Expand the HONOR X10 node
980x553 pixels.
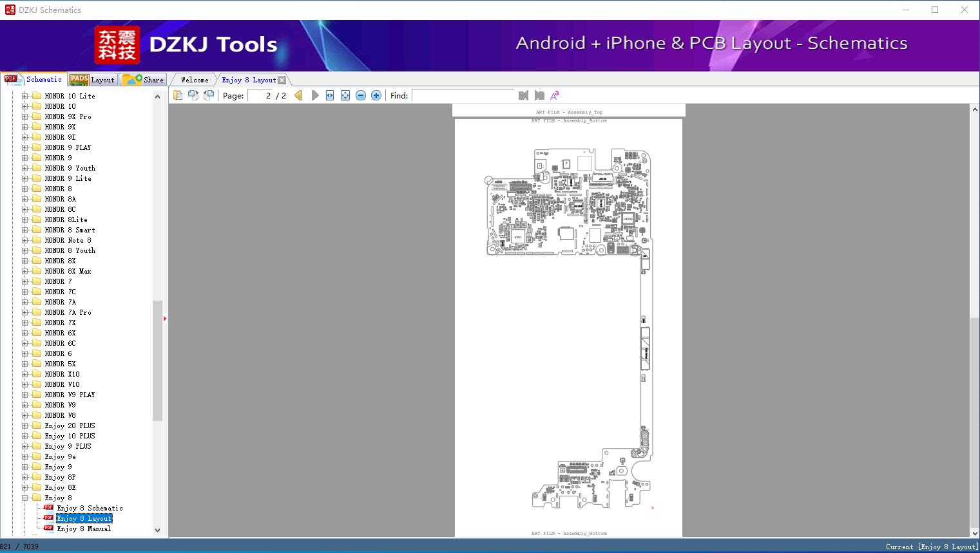[x=24, y=374]
